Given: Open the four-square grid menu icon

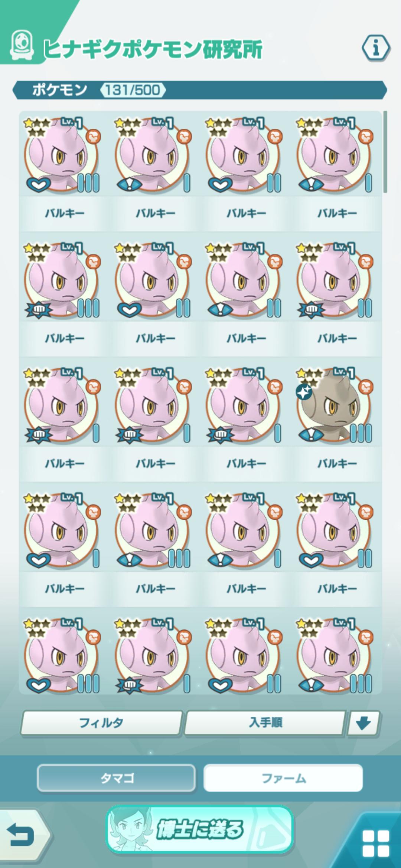Looking at the screenshot, I should [x=376, y=843].
